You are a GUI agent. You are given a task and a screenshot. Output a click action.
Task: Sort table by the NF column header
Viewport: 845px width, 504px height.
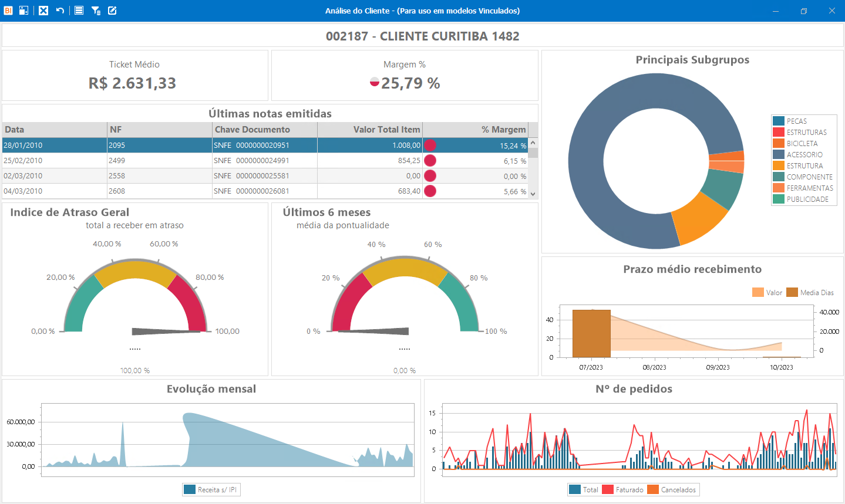pos(160,130)
